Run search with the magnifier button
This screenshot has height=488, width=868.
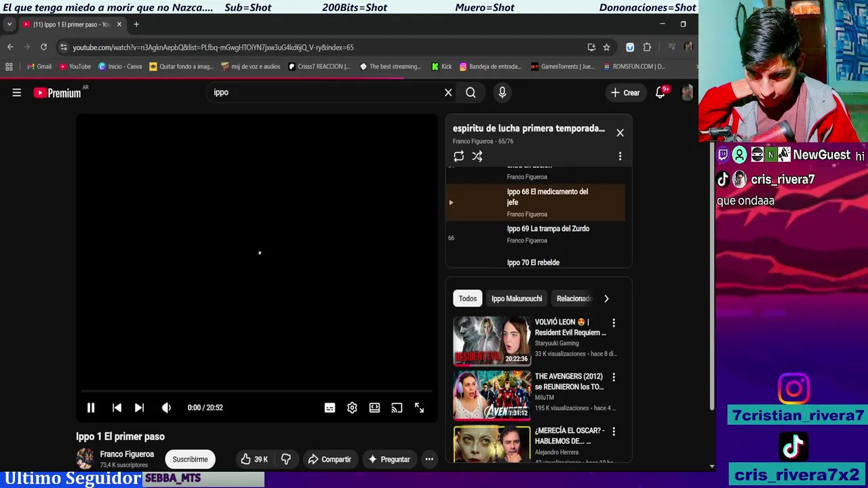point(471,93)
